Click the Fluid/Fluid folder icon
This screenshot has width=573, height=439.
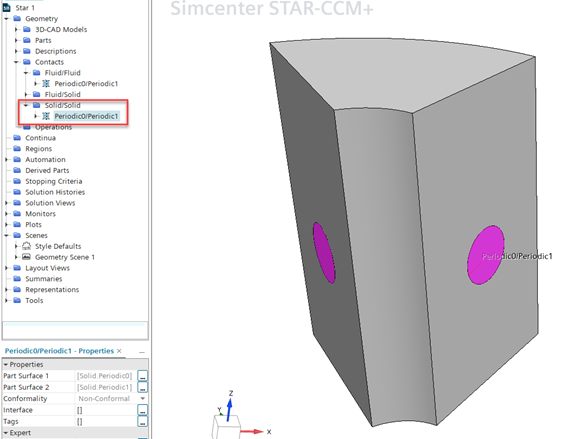click(37, 72)
